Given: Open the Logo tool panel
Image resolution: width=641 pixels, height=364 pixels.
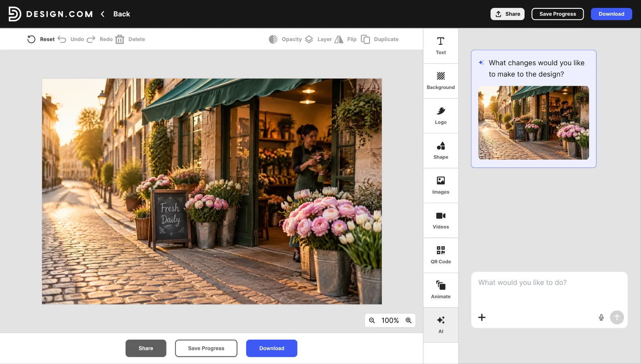Looking at the screenshot, I should 441,116.
